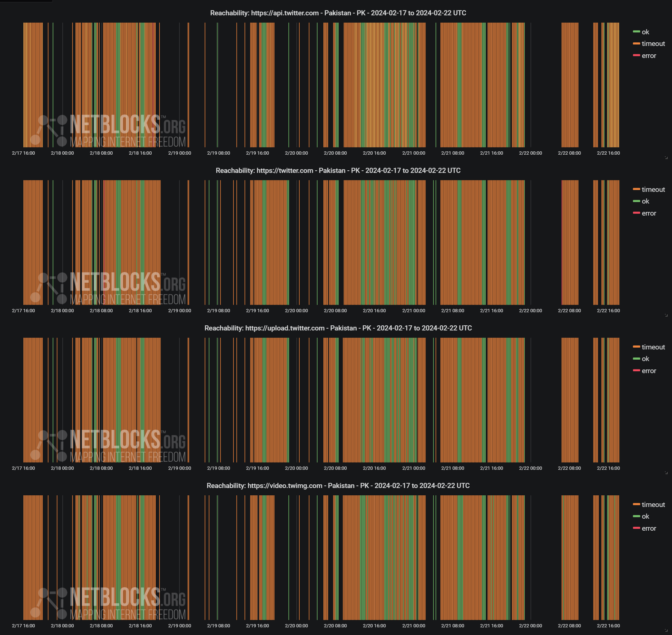Click '2/18 16:00' axis label in upload.twitter.com chart
The height and width of the screenshot is (635, 672).
coord(140,468)
